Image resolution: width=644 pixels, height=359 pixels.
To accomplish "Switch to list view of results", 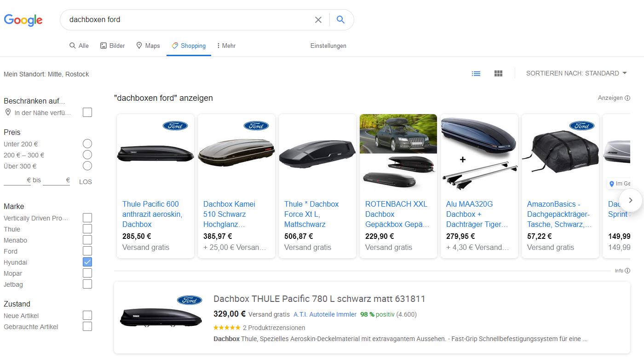I will pyautogui.click(x=476, y=73).
